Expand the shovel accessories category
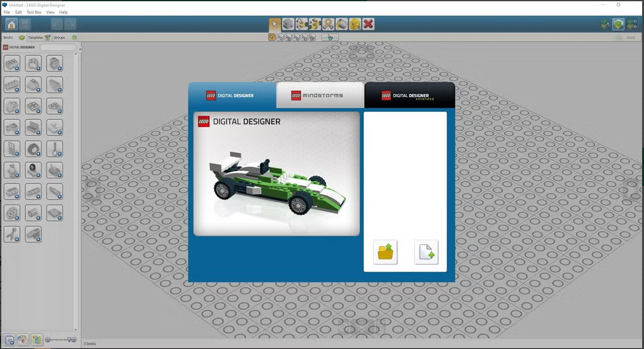The width and height of the screenshot is (644, 349). 55,149
